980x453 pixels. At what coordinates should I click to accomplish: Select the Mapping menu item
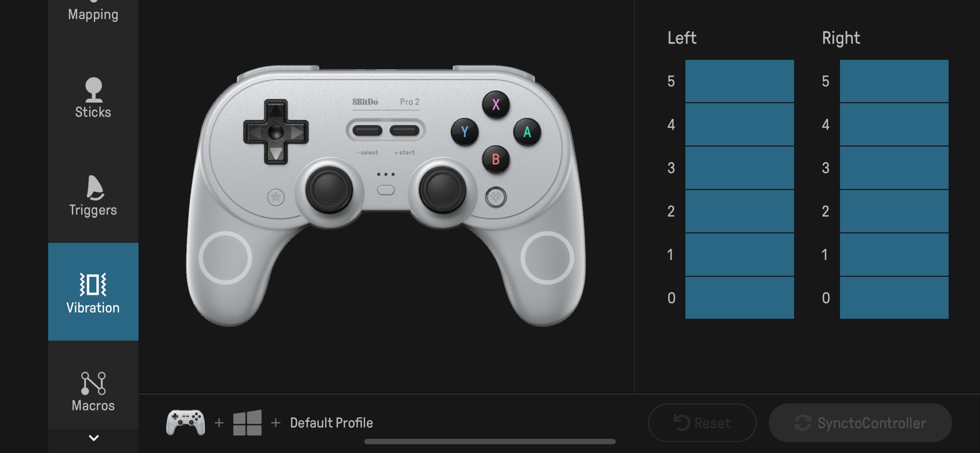[x=93, y=13]
